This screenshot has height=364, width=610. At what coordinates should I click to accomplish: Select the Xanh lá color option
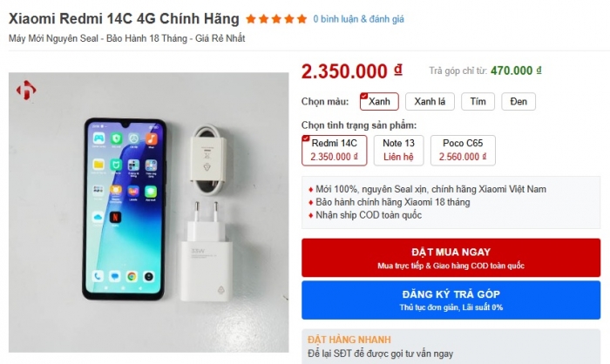(430, 102)
